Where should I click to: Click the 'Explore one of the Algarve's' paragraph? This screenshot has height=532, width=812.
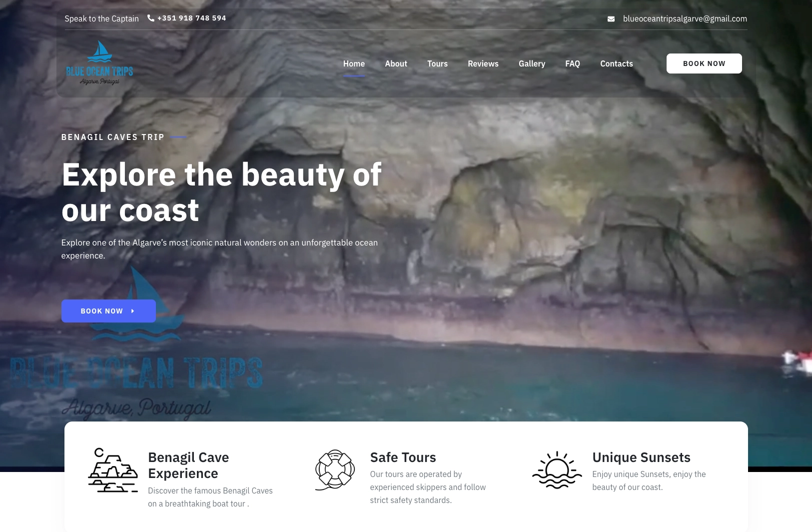coord(219,249)
